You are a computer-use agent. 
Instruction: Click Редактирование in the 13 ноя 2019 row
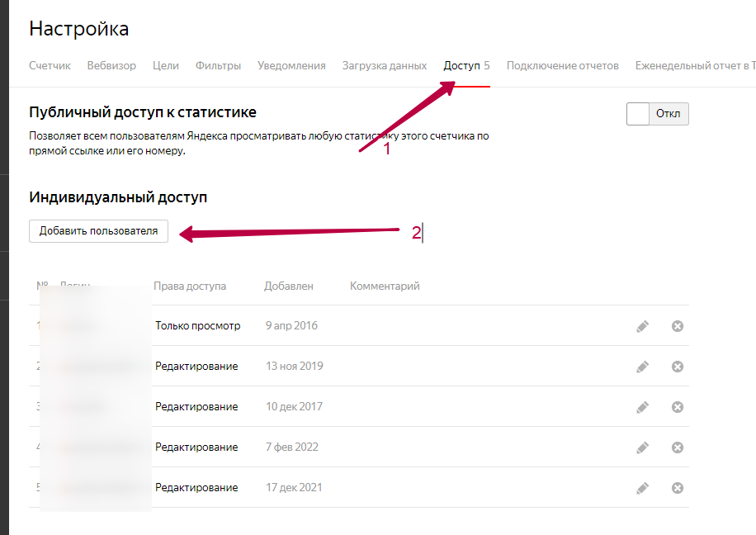(x=196, y=366)
